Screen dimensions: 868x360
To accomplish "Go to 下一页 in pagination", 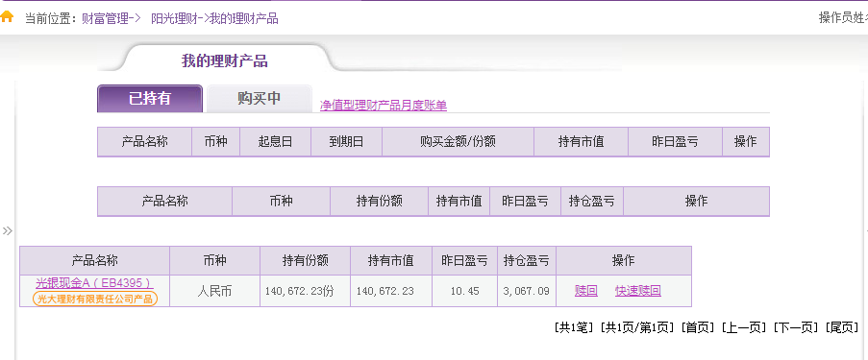I will pyautogui.click(x=796, y=327).
